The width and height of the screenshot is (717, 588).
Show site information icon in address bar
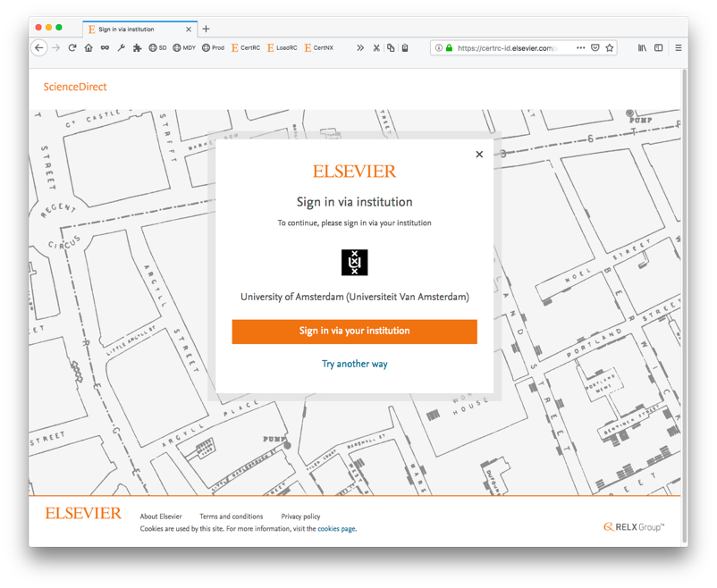pos(439,47)
